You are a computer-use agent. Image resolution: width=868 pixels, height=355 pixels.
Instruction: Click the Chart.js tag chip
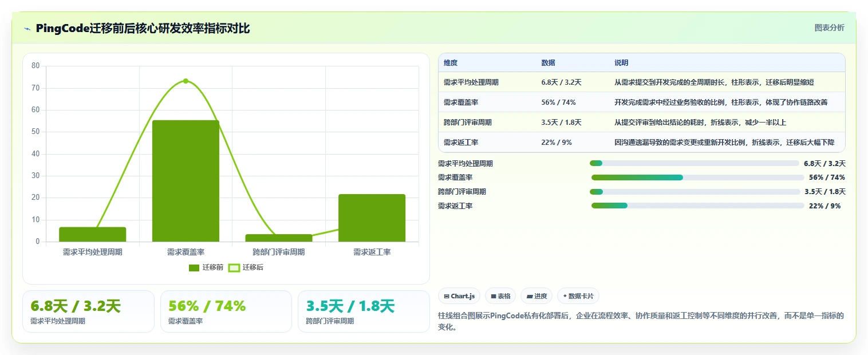[459, 296]
